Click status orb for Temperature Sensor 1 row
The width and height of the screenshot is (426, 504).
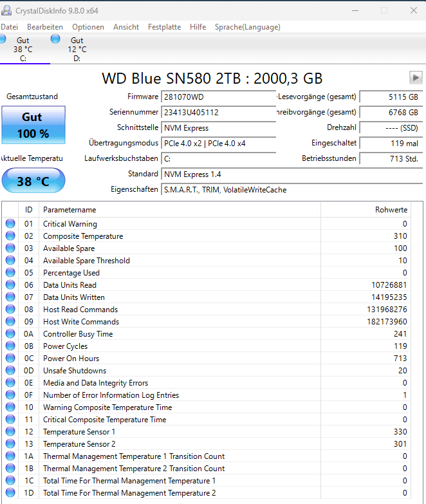[10, 431]
